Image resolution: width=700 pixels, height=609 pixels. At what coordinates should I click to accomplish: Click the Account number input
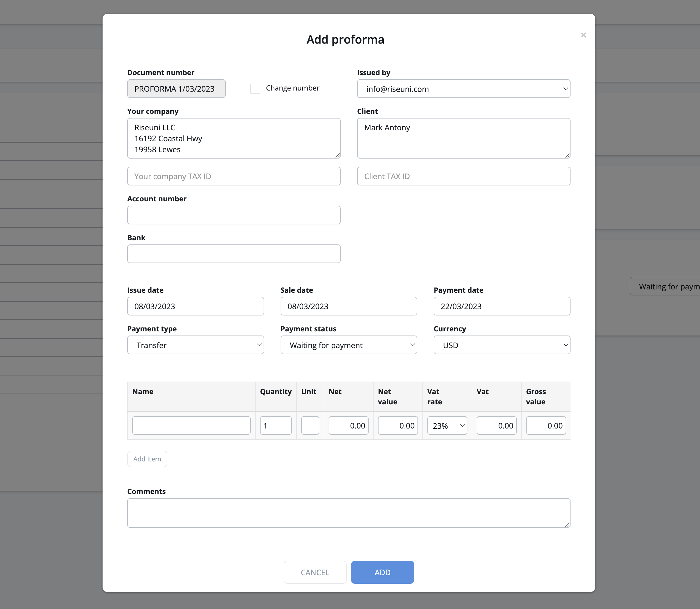[233, 215]
